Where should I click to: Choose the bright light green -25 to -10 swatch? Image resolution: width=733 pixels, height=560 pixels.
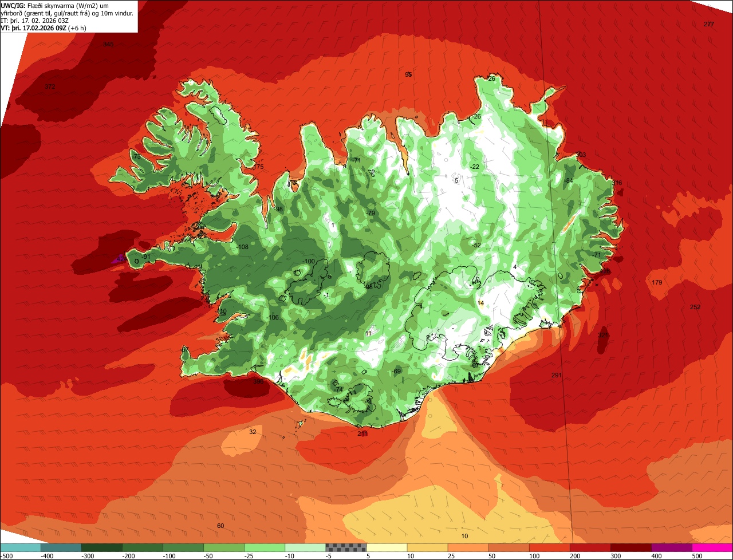[x=265, y=547]
